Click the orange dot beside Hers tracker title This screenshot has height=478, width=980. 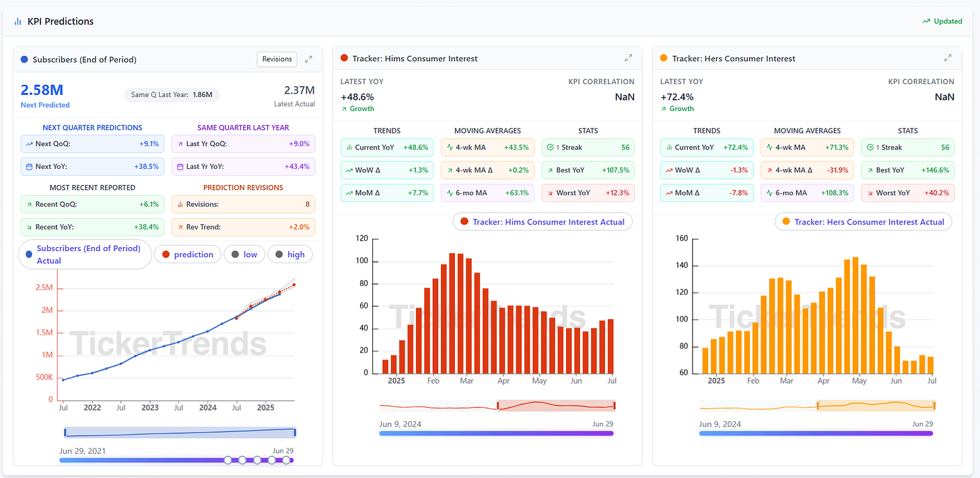pyautogui.click(x=664, y=59)
